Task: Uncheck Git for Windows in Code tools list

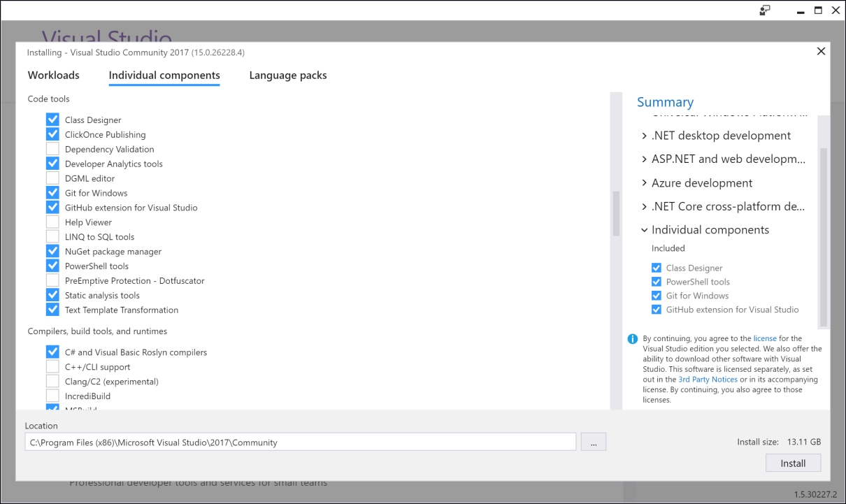Action: 52,193
